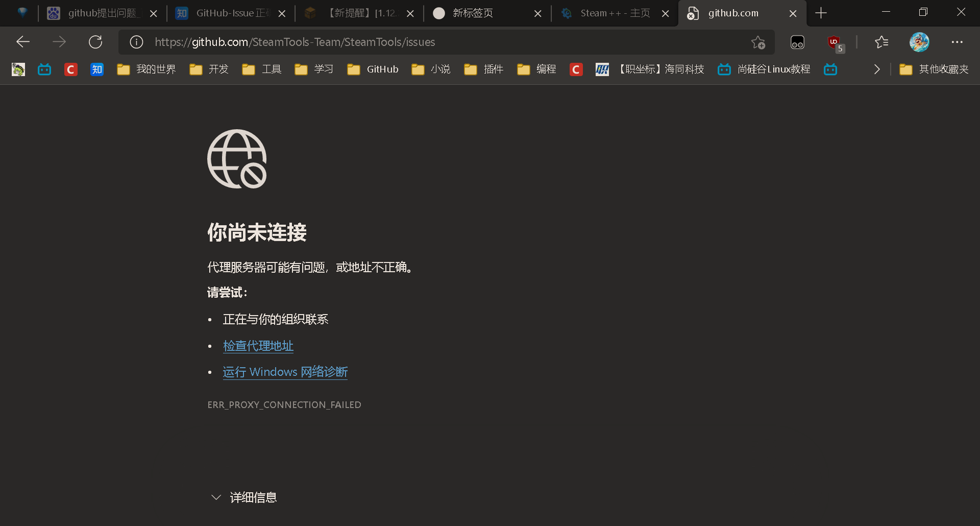Screen dimensions: 980x526
Task: Open 工具 bookmarks folder
Action: pyautogui.click(x=262, y=69)
